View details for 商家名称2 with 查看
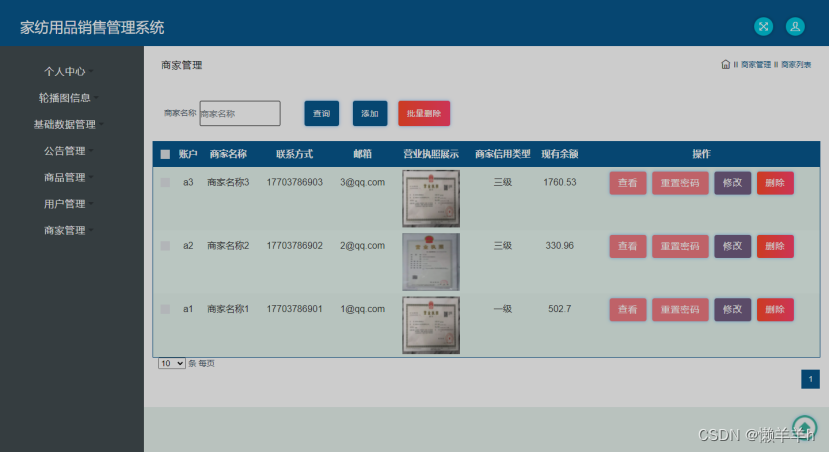This screenshot has width=830, height=453. (628, 247)
